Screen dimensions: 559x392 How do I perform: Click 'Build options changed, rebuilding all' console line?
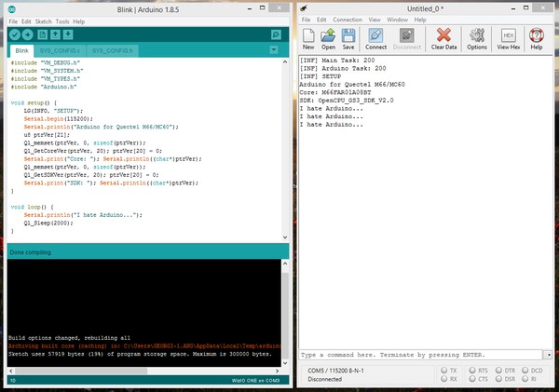[69, 338]
